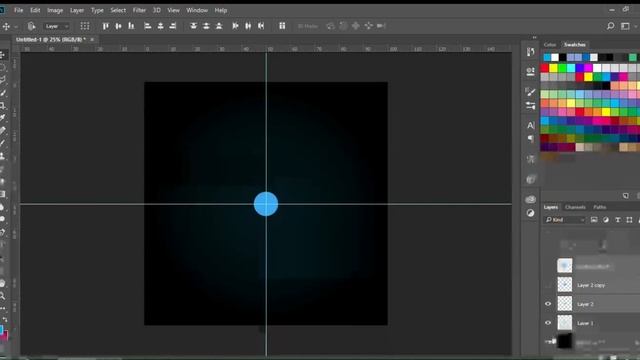
Task: Open the File menu
Action: point(18,10)
